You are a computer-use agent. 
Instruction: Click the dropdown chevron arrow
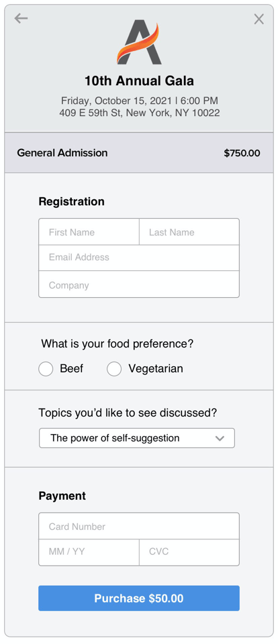(x=220, y=438)
